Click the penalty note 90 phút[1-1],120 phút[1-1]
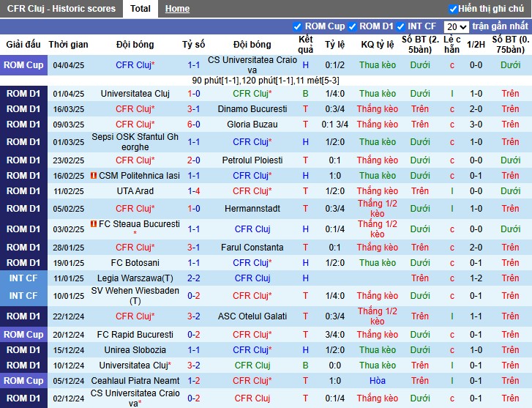Image resolution: width=532 pixels, height=408 pixels. (x=266, y=81)
